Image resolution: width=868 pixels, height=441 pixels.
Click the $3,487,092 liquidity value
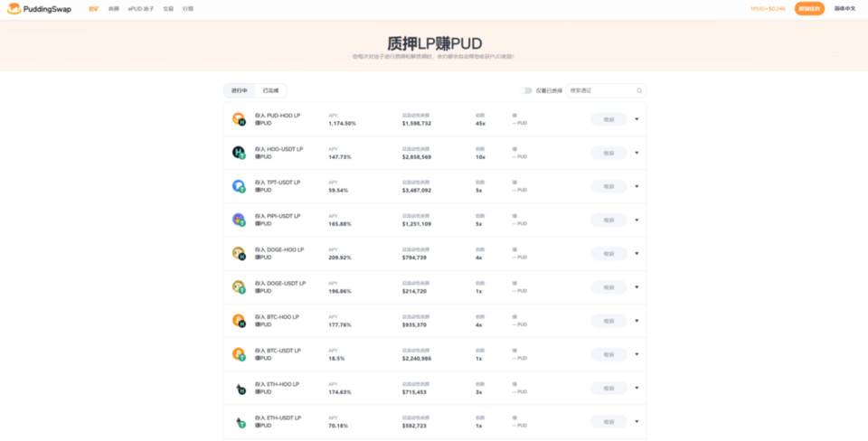click(x=417, y=191)
